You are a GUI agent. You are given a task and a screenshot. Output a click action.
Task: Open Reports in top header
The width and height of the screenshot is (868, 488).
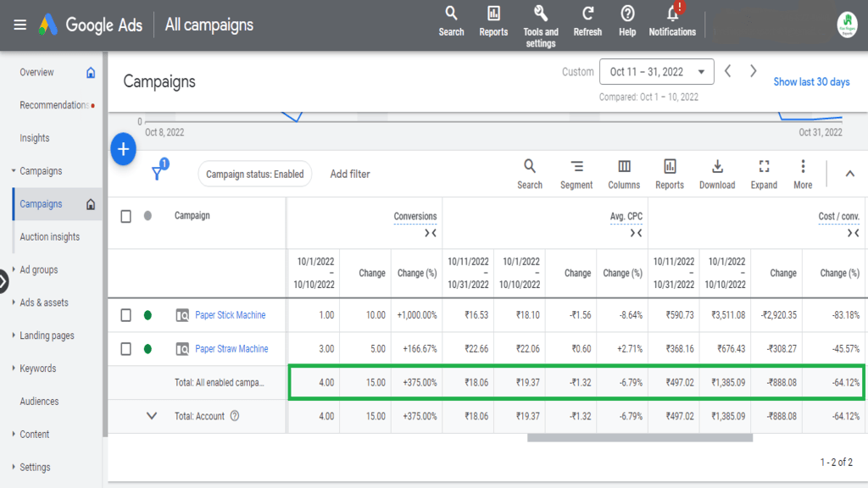(x=493, y=21)
